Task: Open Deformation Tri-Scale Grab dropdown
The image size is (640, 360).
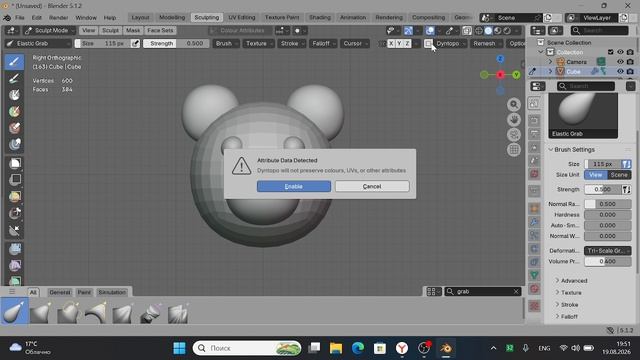Action: (607, 251)
